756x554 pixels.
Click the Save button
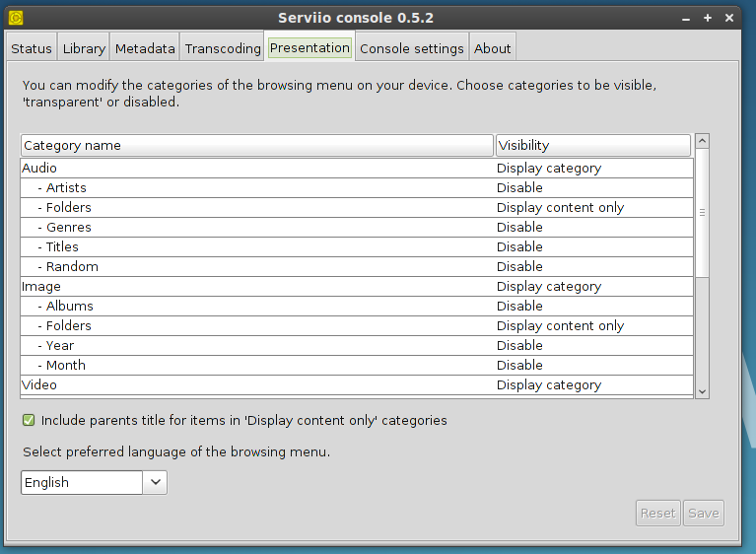pos(704,513)
